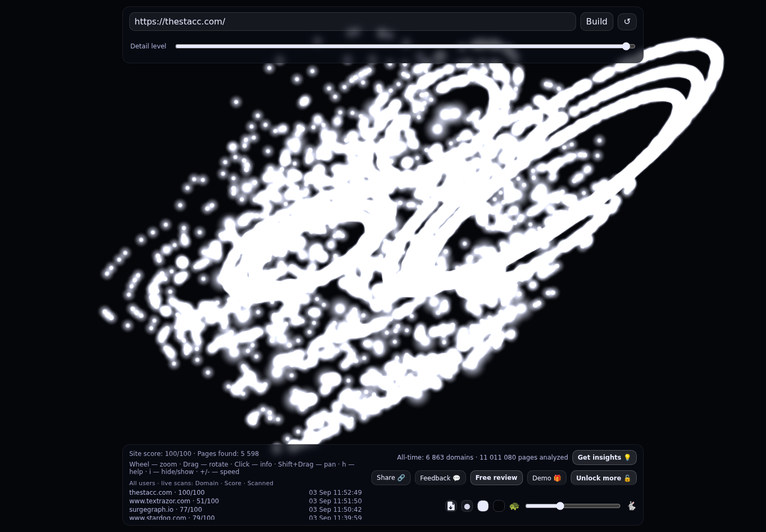Click the URL input field
Screen dimensions: 766x532
353,22
